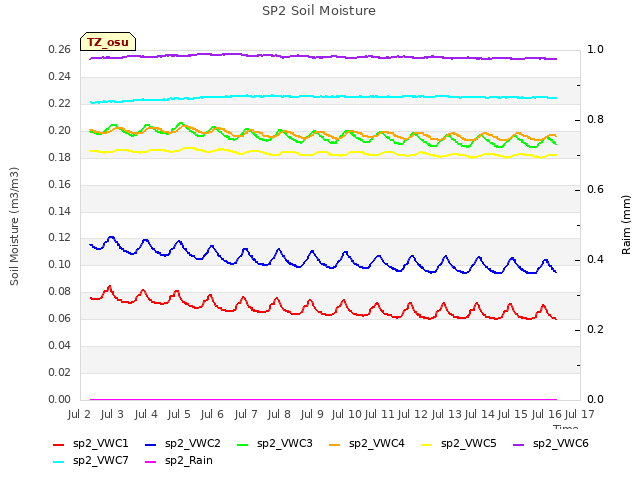The image size is (640, 480).
Task: Click the 0.22 soil moisture tick value
Action: [x=60, y=104]
